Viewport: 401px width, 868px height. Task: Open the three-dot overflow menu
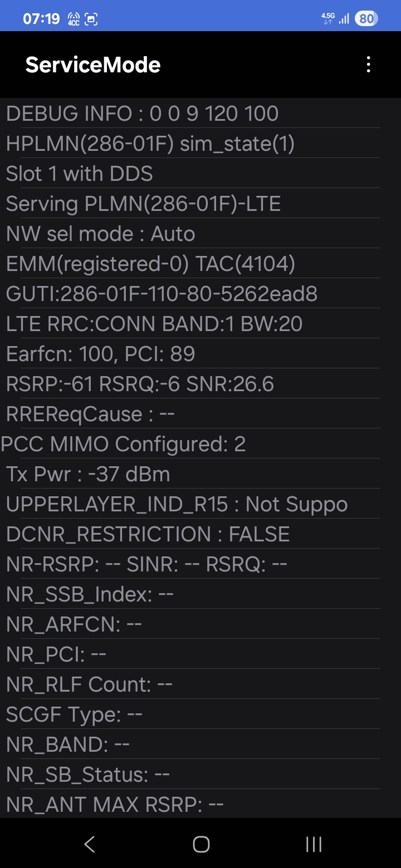pos(368,65)
